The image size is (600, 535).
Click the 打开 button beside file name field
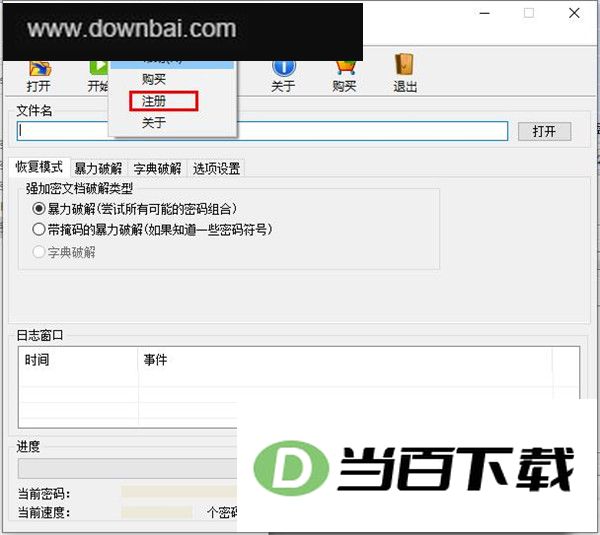tap(544, 132)
